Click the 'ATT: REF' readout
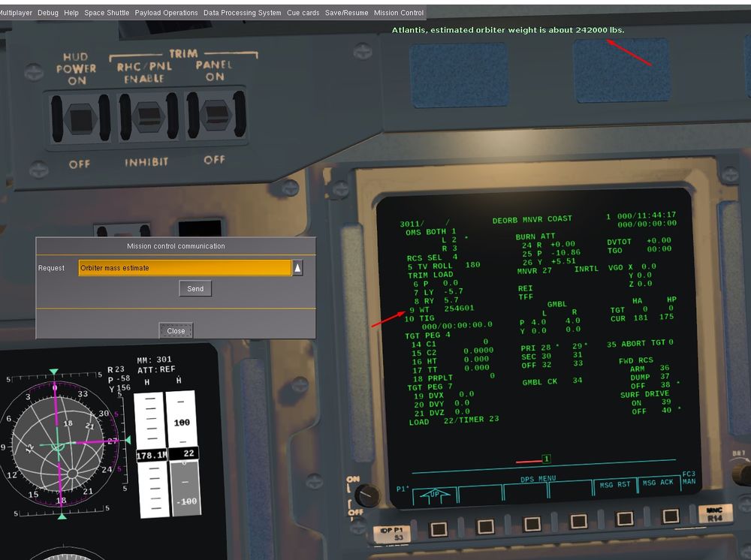The height and width of the screenshot is (560, 751). (156, 369)
